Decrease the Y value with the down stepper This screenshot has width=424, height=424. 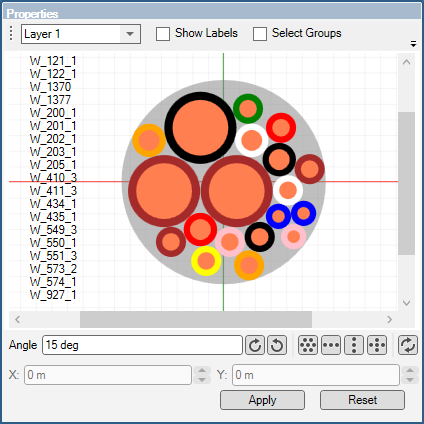pyautogui.click(x=410, y=380)
